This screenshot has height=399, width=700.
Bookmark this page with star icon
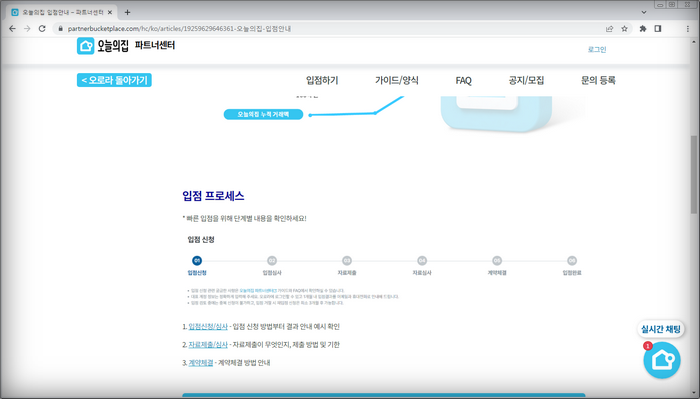(x=624, y=29)
